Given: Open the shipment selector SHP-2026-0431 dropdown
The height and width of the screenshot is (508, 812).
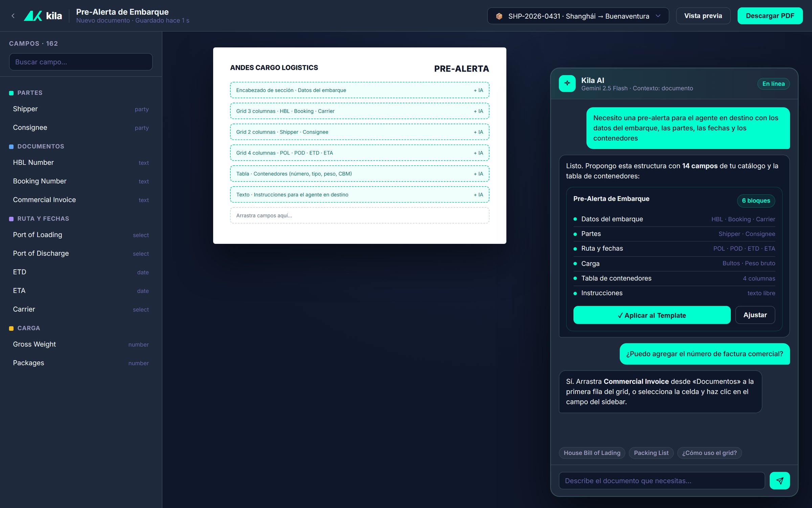Looking at the screenshot, I should [x=578, y=16].
